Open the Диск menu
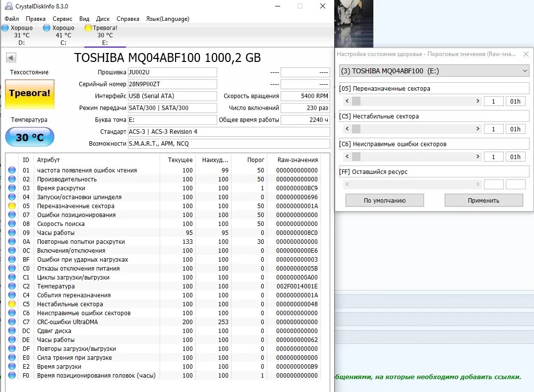 point(103,19)
